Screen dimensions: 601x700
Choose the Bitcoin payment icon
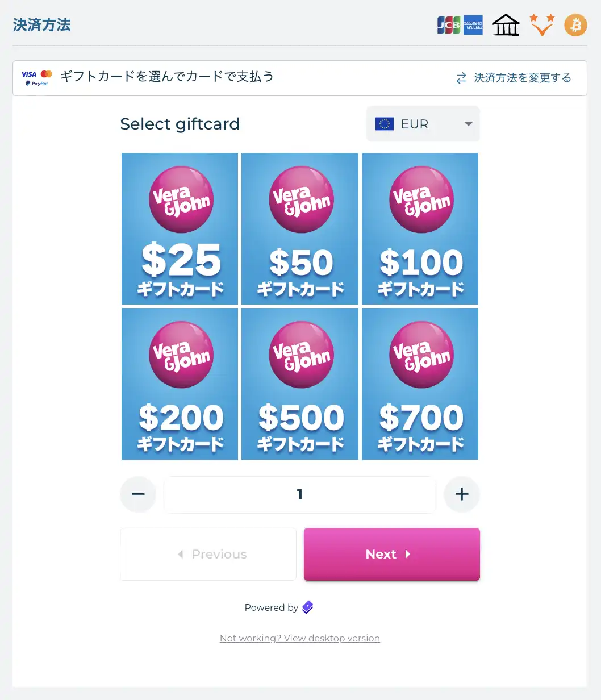tap(575, 26)
